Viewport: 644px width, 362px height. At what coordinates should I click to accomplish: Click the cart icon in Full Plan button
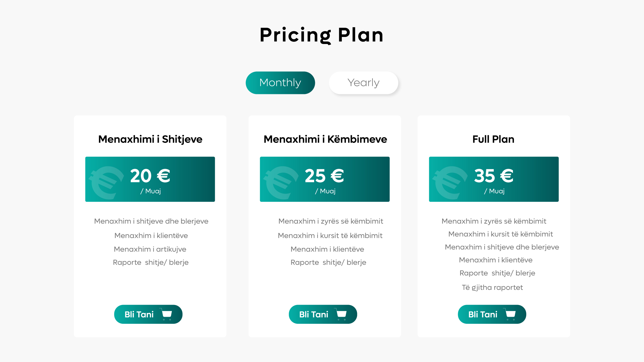point(510,314)
